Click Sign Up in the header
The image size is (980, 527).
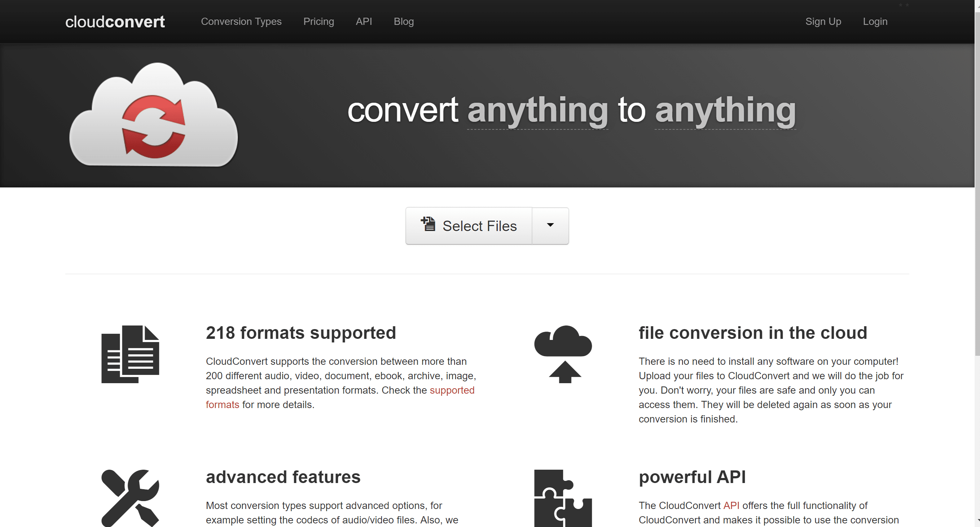[823, 22]
